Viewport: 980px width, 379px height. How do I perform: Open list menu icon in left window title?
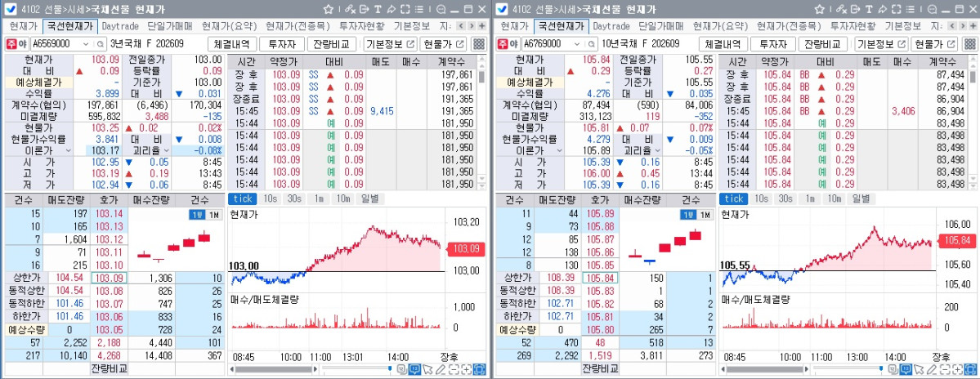[418, 9]
